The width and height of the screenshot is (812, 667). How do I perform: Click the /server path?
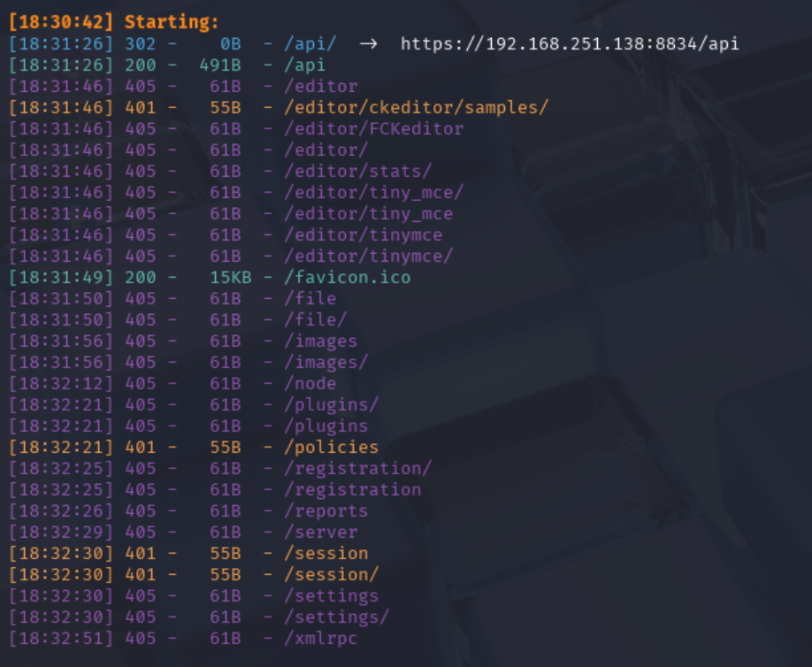pos(320,533)
